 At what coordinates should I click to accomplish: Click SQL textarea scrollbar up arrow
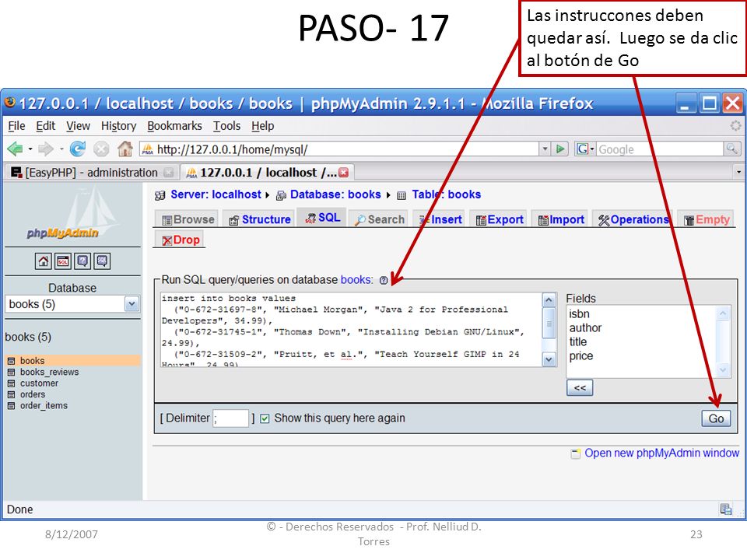[549, 299]
